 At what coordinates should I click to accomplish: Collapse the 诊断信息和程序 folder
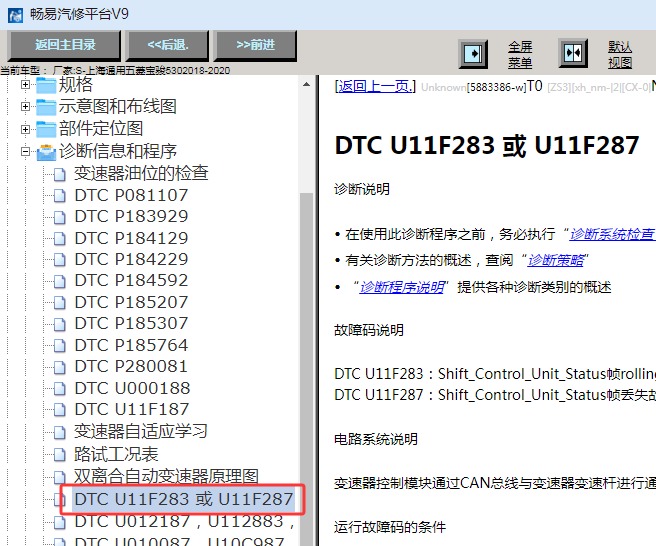click(x=25, y=151)
